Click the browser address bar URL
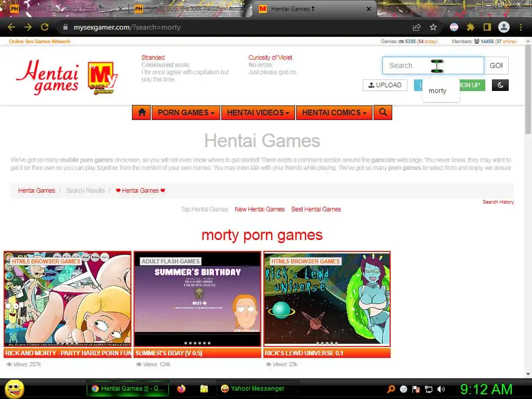The image size is (532, 399). click(127, 27)
